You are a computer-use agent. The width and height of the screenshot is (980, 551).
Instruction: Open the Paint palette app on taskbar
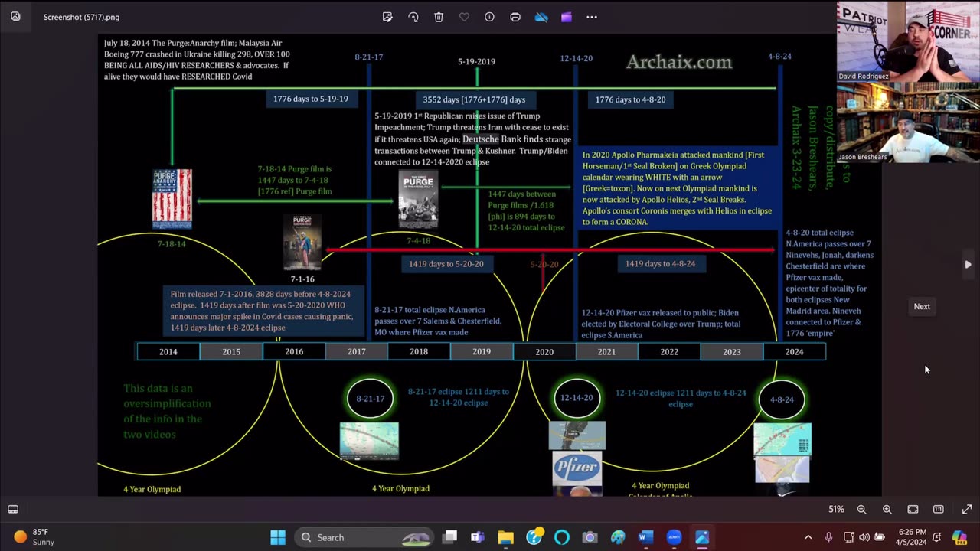(618, 537)
